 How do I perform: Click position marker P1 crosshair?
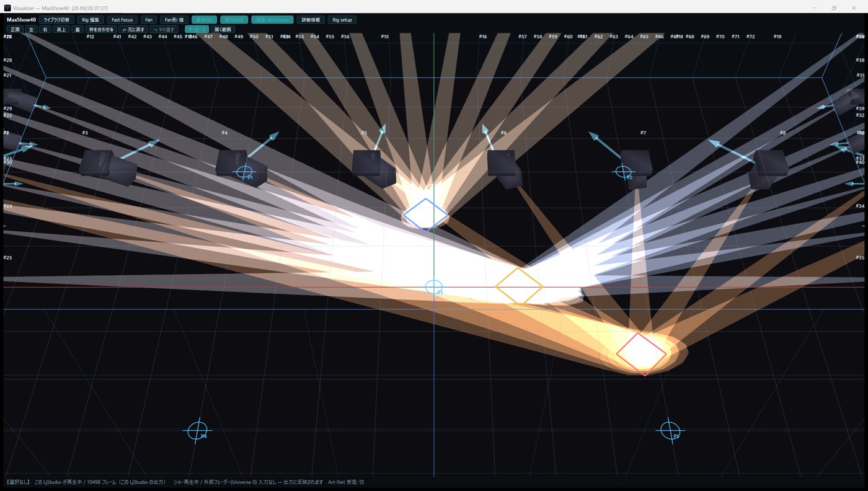(245, 172)
